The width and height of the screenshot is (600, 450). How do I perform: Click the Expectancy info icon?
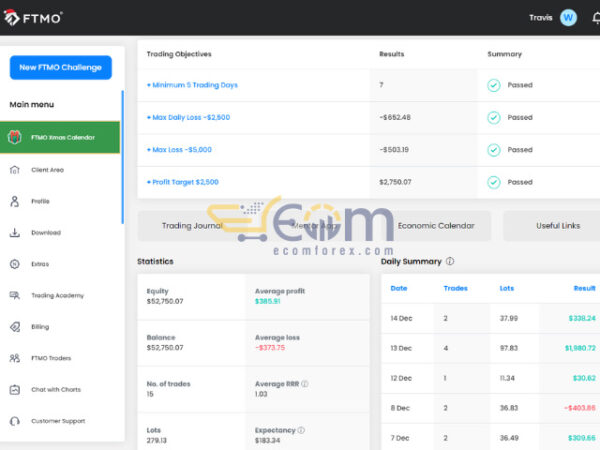(300, 430)
